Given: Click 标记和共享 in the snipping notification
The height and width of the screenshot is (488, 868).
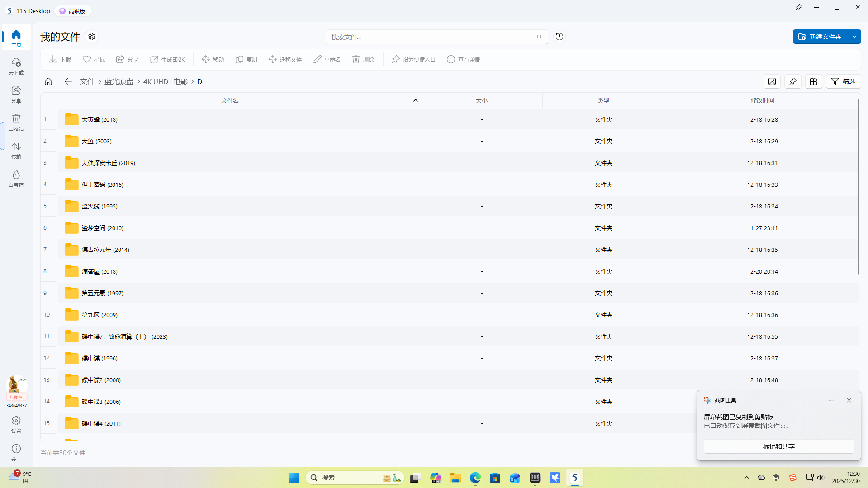Looking at the screenshot, I should [x=778, y=446].
